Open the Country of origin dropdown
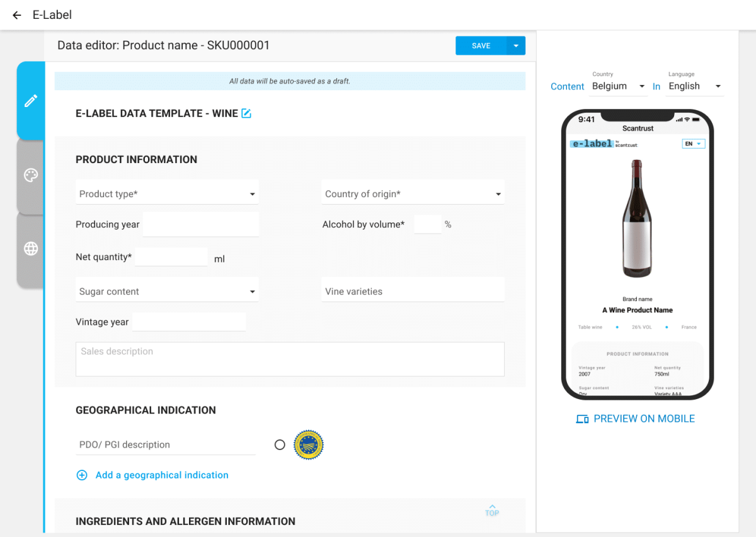The width and height of the screenshot is (756, 537). (413, 194)
